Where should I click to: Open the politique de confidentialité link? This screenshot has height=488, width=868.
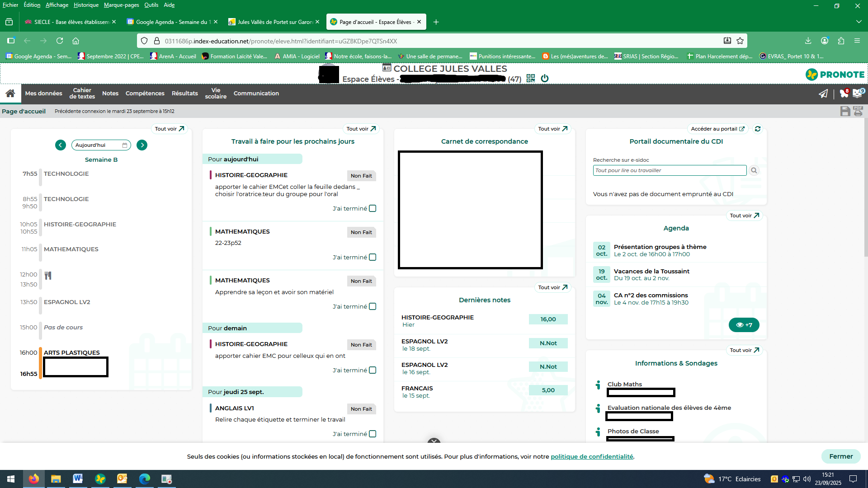click(x=591, y=456)
